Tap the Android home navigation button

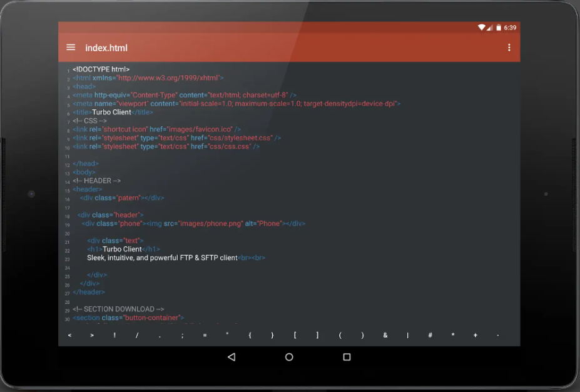(289, 357)
